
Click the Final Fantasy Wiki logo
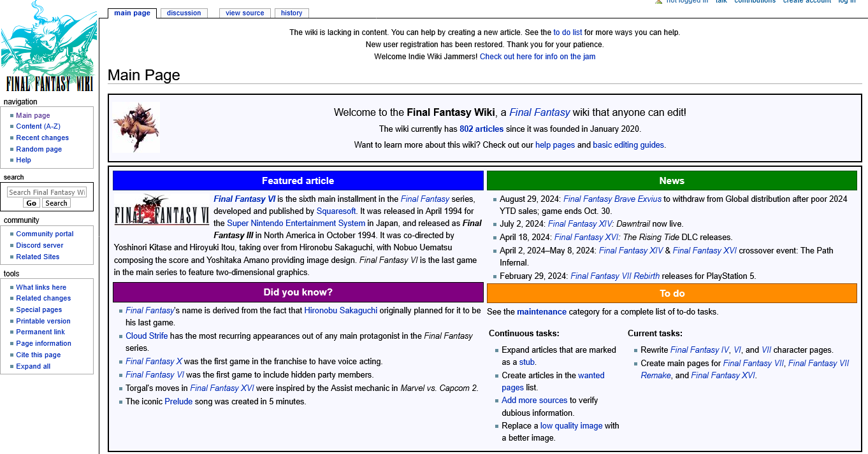pyautogui.click(x=49, y=46)
